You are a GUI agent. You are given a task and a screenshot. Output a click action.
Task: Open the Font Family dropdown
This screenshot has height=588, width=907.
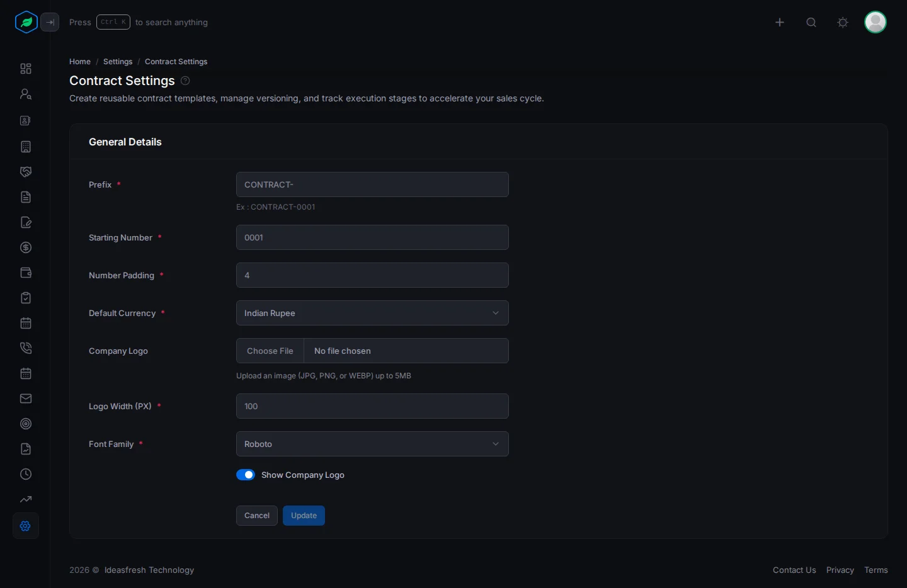[x=372, y=444]
